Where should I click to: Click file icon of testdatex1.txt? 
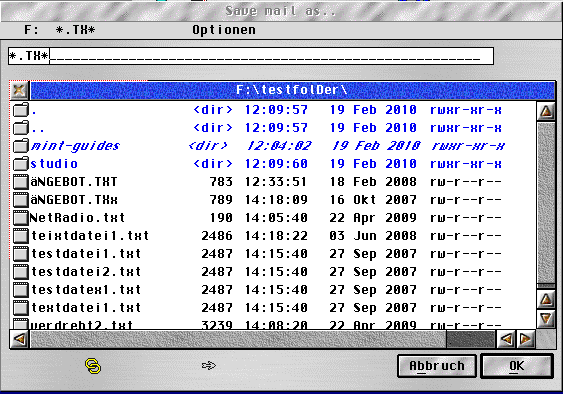[x=20, y=289]
